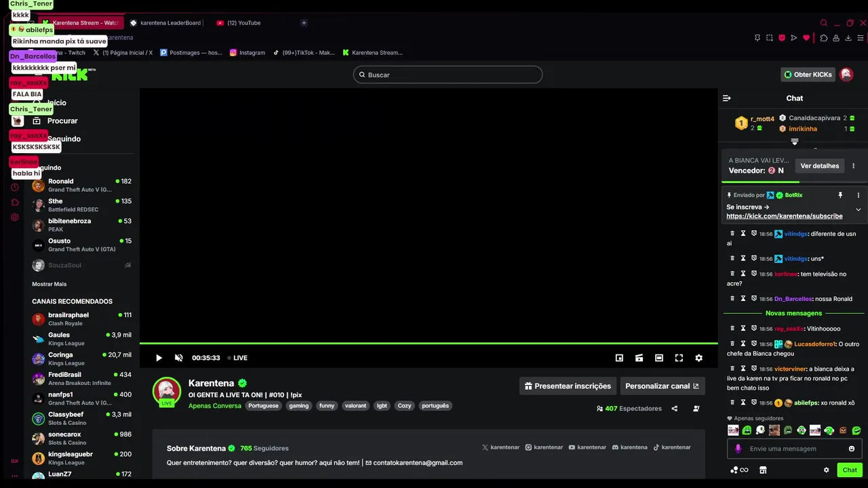Viewport: 868px width, 488px height.
Task: Ban Dn_Barcellos via the shield icon
Action: pyautogui.click(x=754, y=299)
